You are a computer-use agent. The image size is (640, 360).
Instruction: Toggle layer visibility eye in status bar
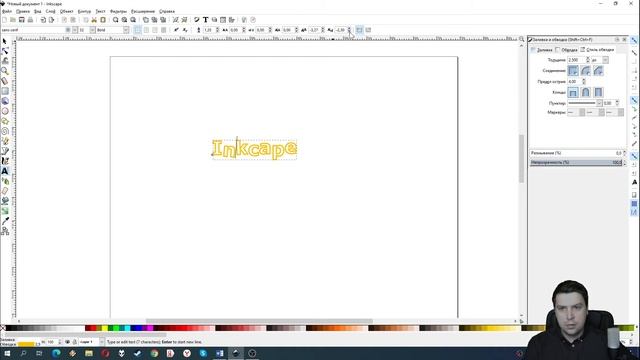(x=67, y=342)
